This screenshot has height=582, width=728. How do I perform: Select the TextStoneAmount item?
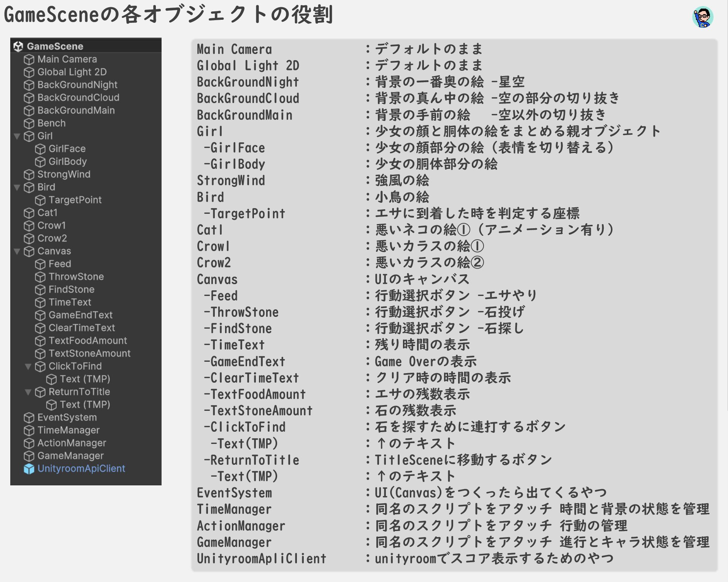pyautogui.click(x=89, y=353)
